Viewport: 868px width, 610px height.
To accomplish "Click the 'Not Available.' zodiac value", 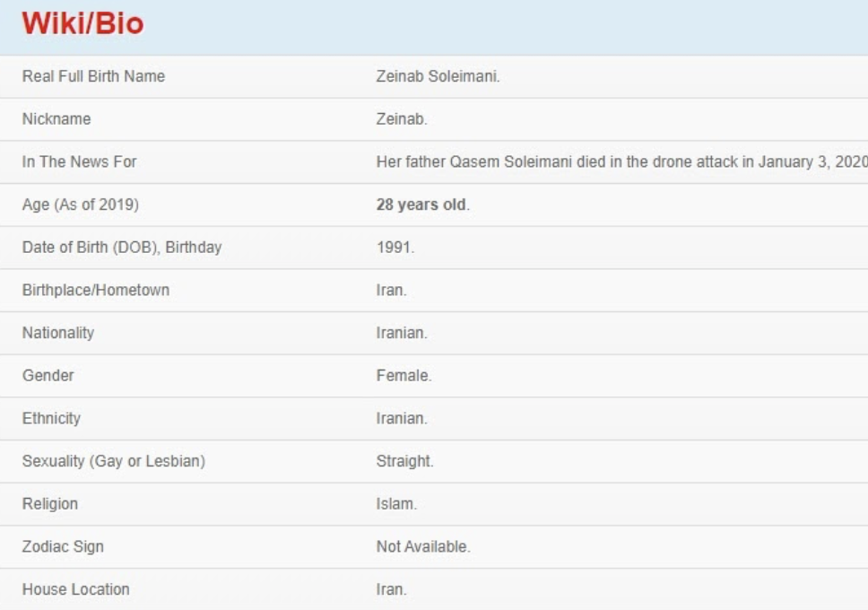I will [x=423, y=546].
